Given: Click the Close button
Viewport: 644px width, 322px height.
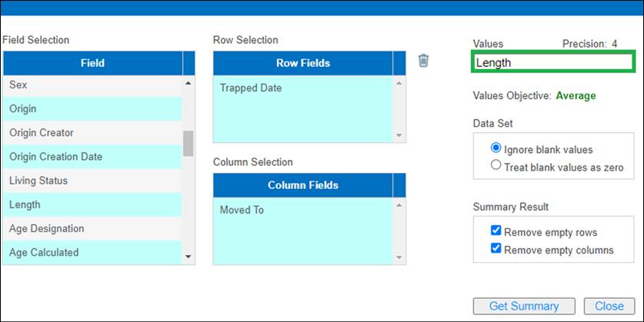Looking at the screenshot, I should 609,306.
